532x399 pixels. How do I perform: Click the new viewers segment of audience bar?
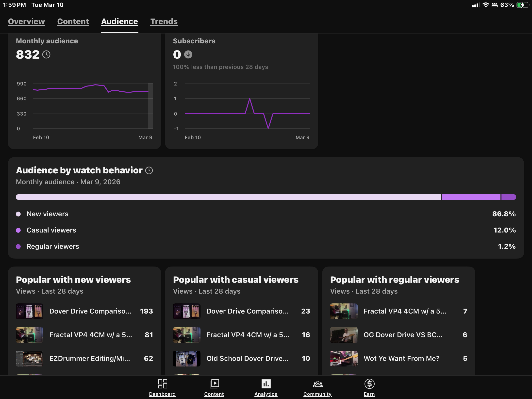(x=228, y=197)
